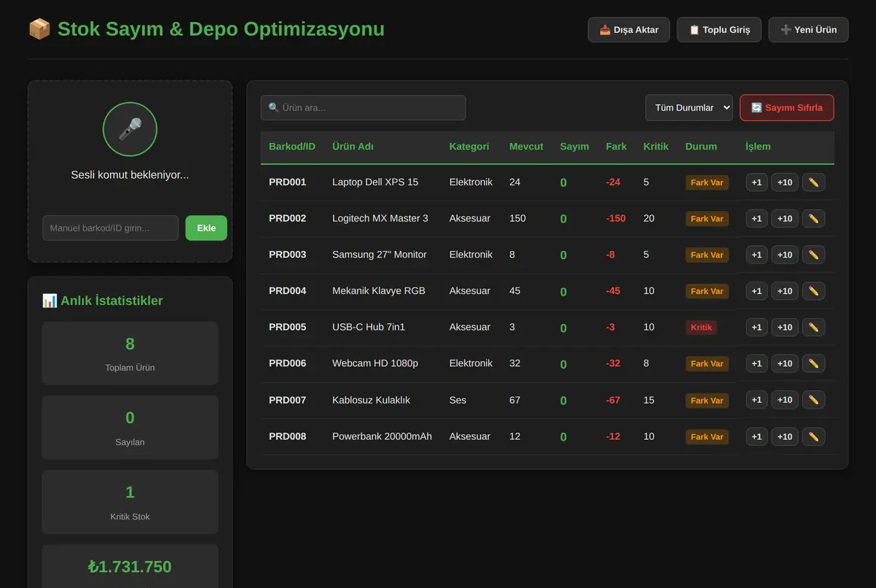Image resolution: width=876 pixels, height=588 pixels.
Task: Increment Webcam HD 1080p by 1
Action: [756, 363]
